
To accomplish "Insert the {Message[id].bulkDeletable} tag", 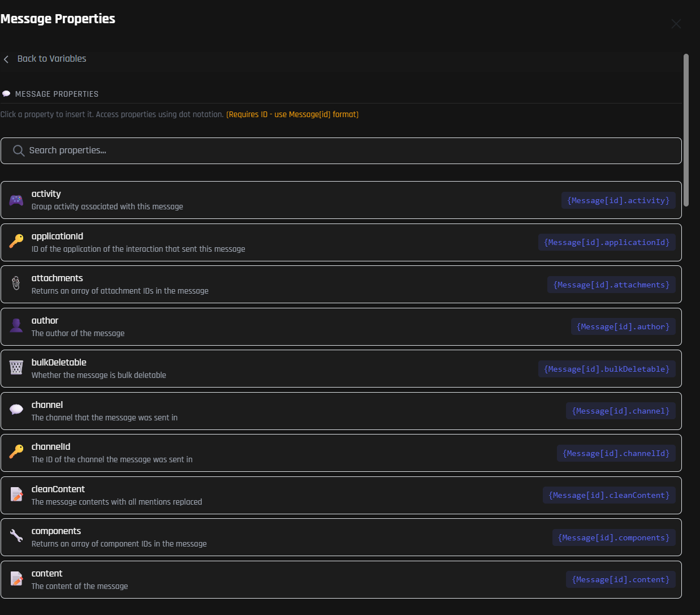I will click(x=606, y=369).
